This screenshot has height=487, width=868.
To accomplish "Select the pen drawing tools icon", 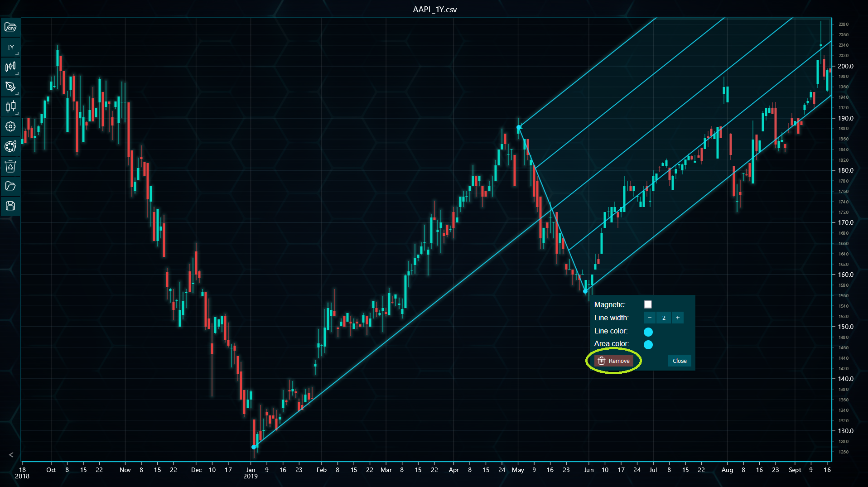I will (10, 87).
